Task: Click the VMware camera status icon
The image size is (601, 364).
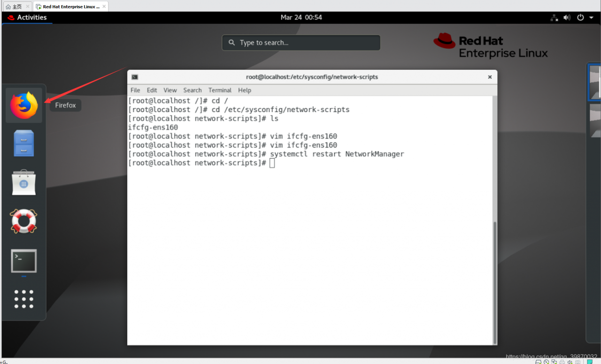Action: [x=578, y=362]
